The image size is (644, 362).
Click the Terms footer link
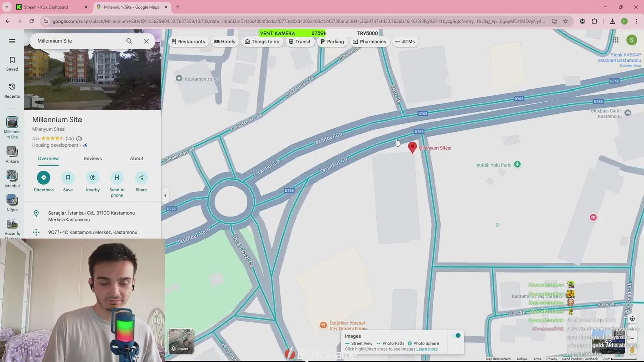click(x=537, y=359)
